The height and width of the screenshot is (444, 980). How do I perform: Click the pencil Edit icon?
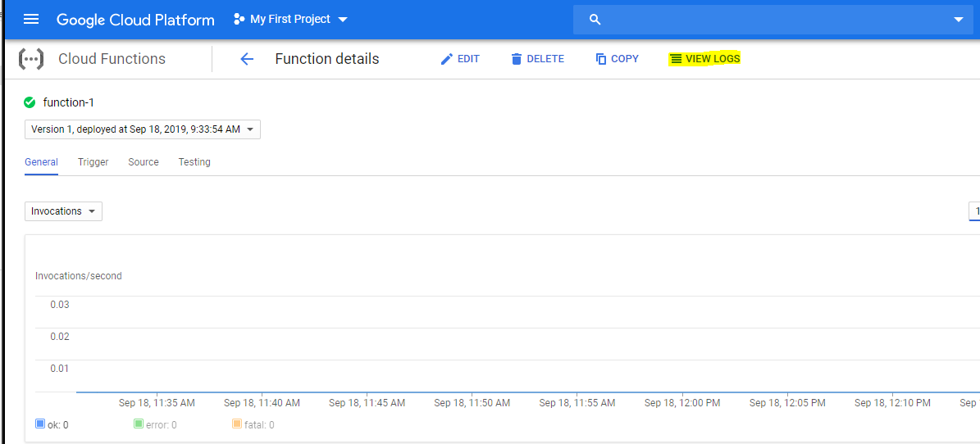click(446, 59)
